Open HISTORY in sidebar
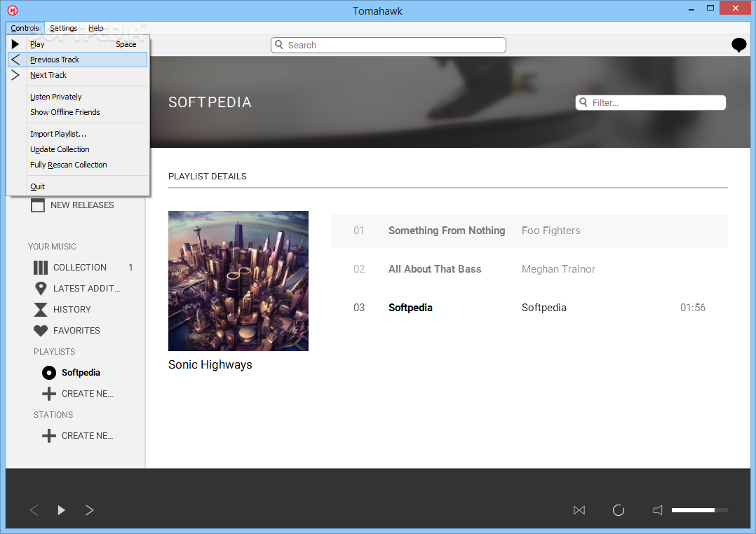 point(72,310)
